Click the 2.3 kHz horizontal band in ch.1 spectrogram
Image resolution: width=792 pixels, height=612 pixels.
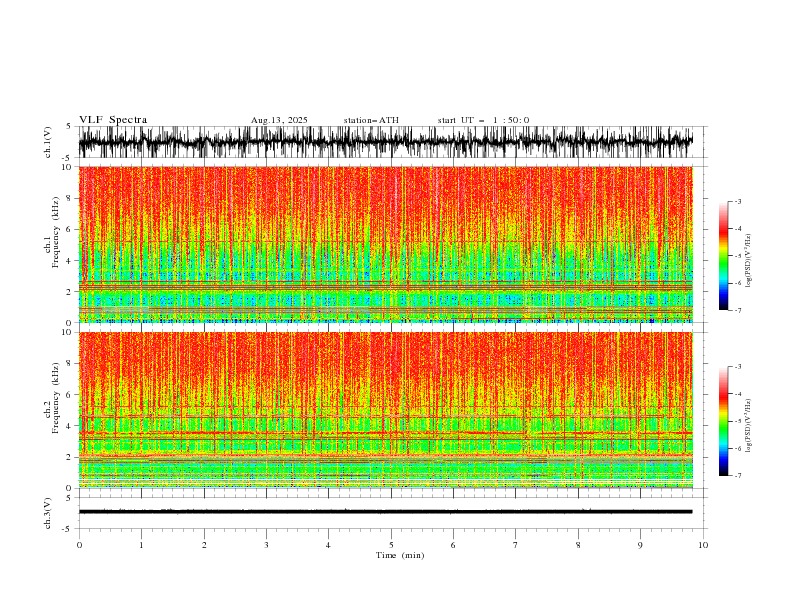pyautogui.click(x=386, y=286)
